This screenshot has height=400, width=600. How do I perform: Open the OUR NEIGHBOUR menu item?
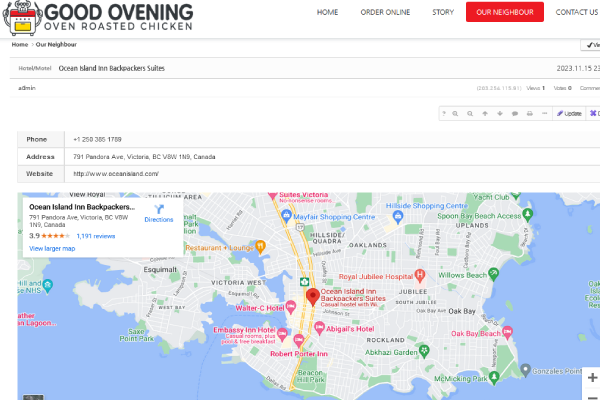coord(505,12)
